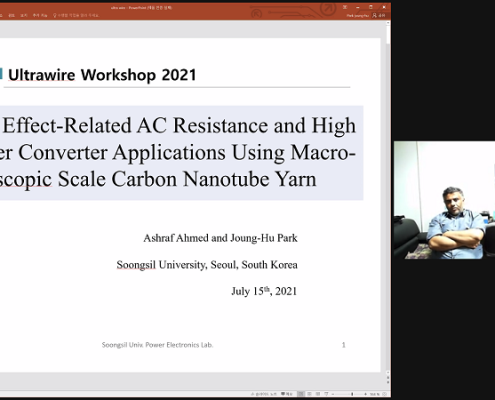The image size is (495, 400).
Task: Toggle the slide Notes pane in status bar
Action: click(x=264, y=394)
